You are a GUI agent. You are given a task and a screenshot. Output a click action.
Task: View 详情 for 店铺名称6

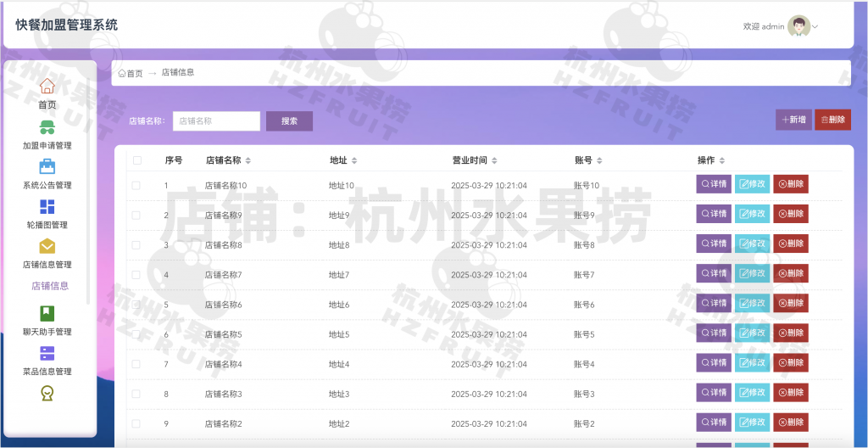click(x=714, y=303)
